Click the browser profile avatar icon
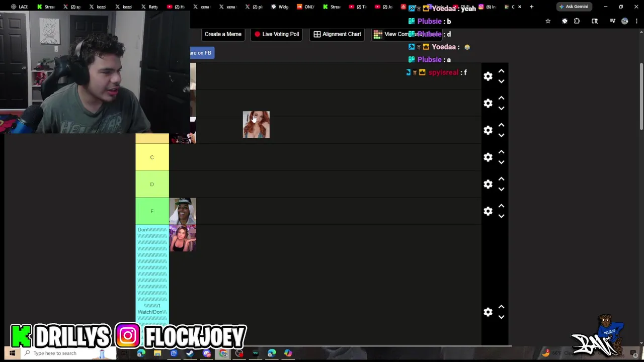 tap(624, 21)
